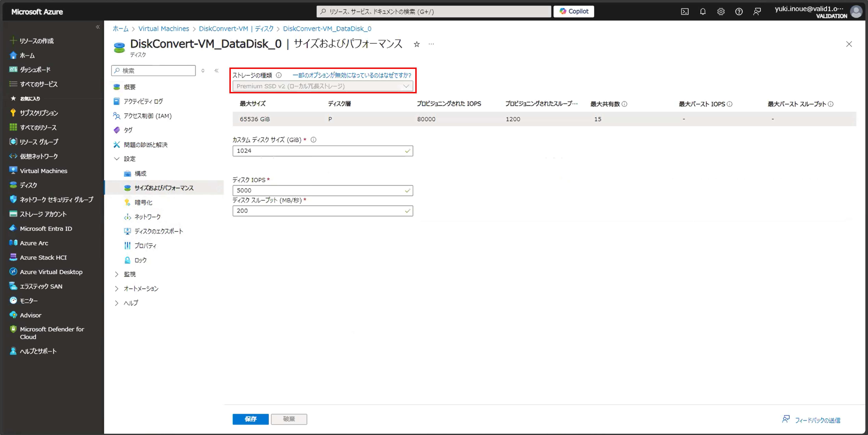Screen dimensions: 868x435
Task: Open the more options ellipsis
Action: 431,44
